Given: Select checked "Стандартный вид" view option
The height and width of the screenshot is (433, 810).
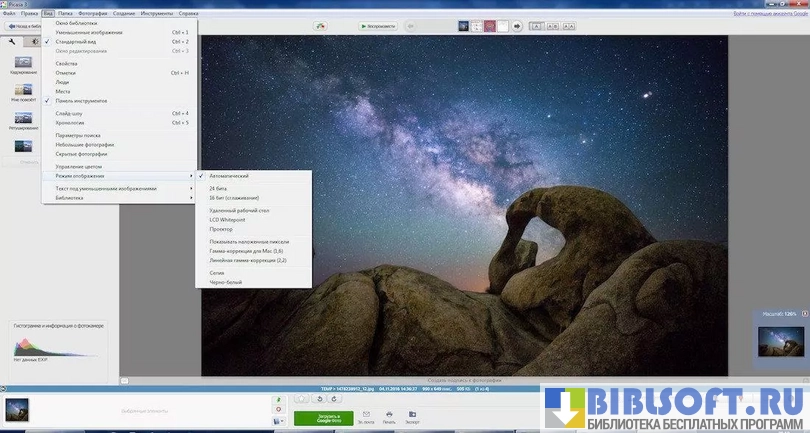Looking at the screenshot, I should coord(82,41).
